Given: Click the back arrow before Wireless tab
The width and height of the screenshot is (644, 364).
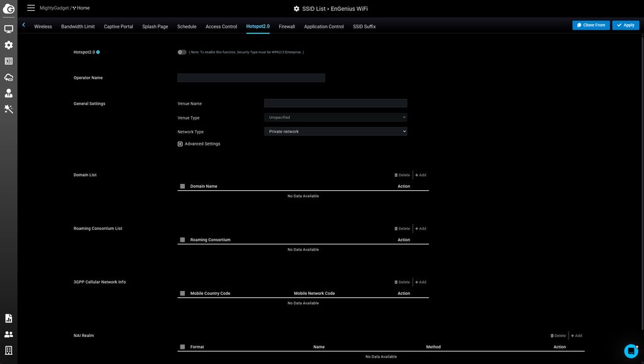Looking at the screenshot, I should [24, 25].
